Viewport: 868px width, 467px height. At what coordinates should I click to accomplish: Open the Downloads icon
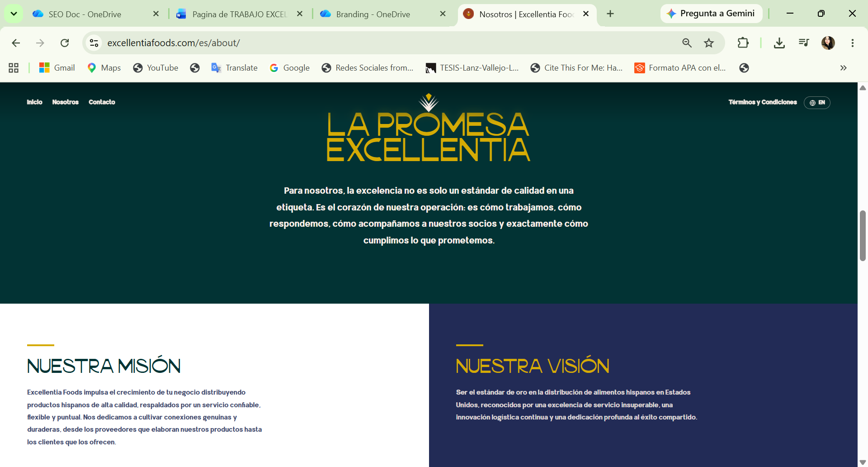[779, 43]
